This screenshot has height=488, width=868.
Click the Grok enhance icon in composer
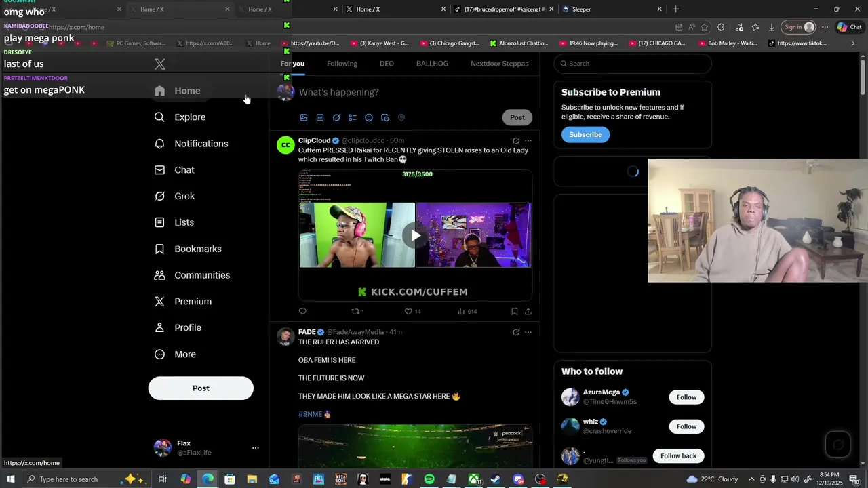[x=336, y=117]
